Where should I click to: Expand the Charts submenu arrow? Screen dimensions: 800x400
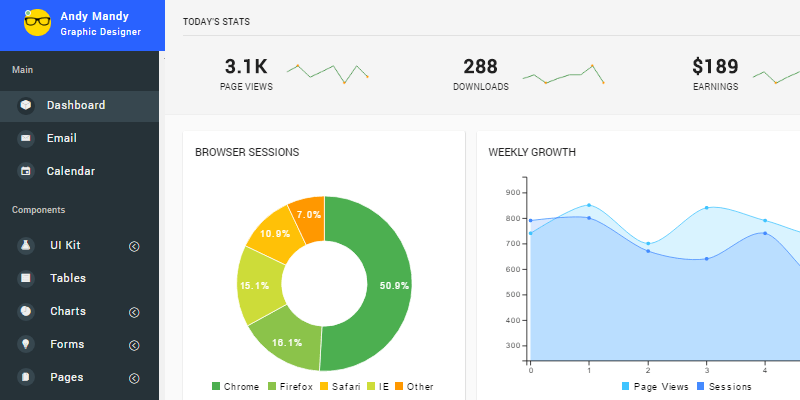click(134, 312)
